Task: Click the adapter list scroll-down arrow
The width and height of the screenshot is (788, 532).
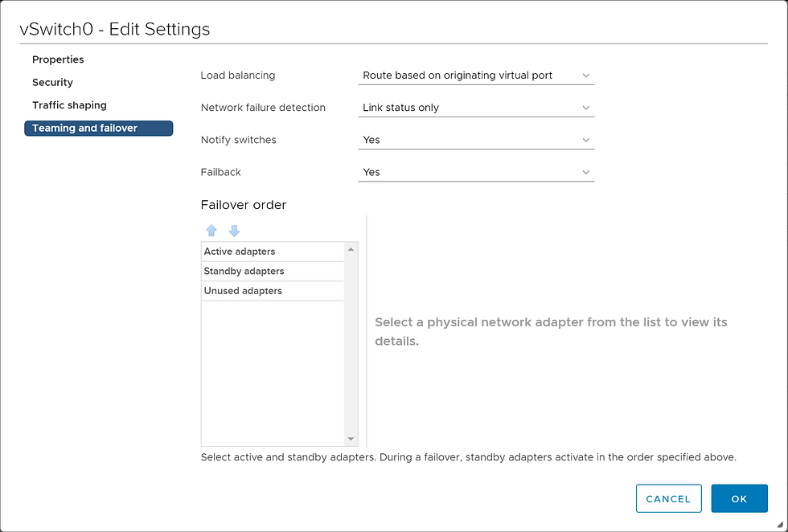Action: [351, 439]
